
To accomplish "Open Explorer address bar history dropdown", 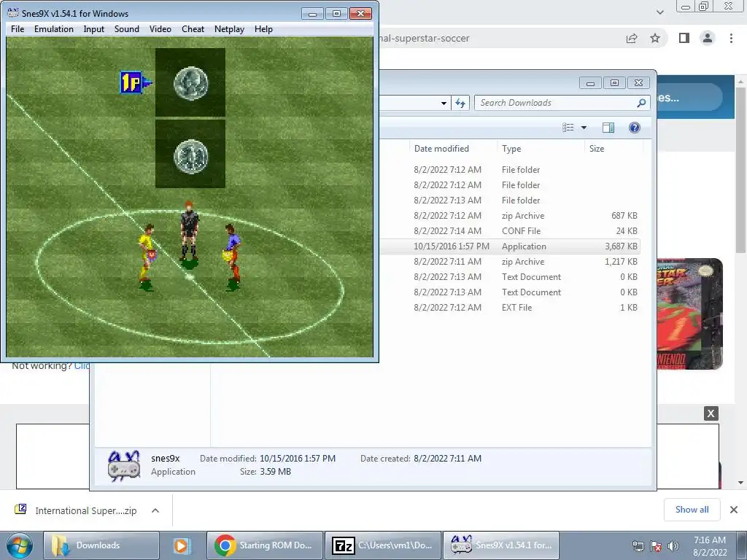I will pyautogui.click(x=444, y=103).
